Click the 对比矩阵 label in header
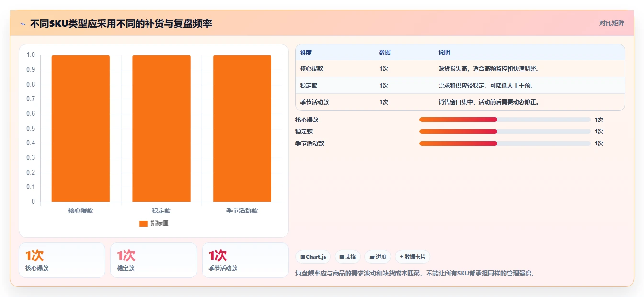The image size is (644, 297). point(612,23)
